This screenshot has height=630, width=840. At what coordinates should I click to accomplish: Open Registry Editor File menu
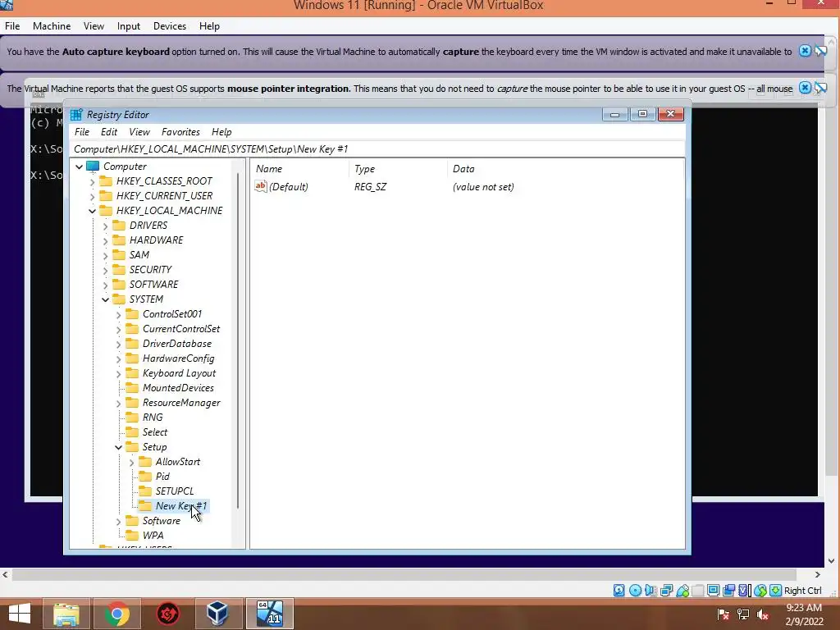click(x=82, y=132)
